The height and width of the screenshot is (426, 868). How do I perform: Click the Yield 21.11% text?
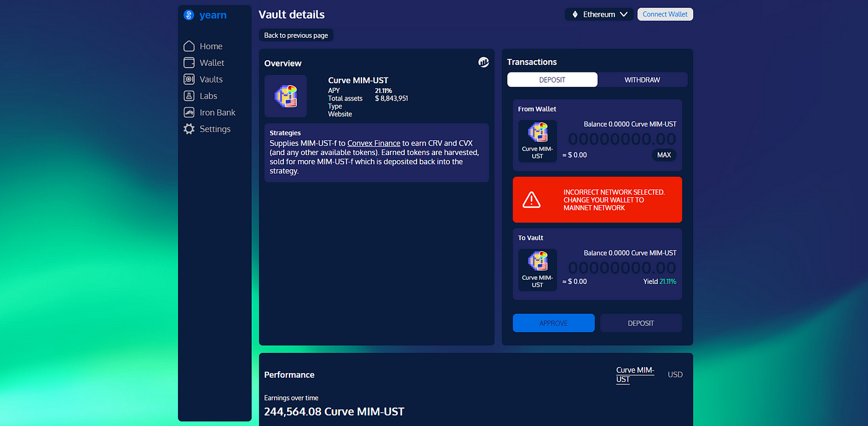[x=660, y=282]
